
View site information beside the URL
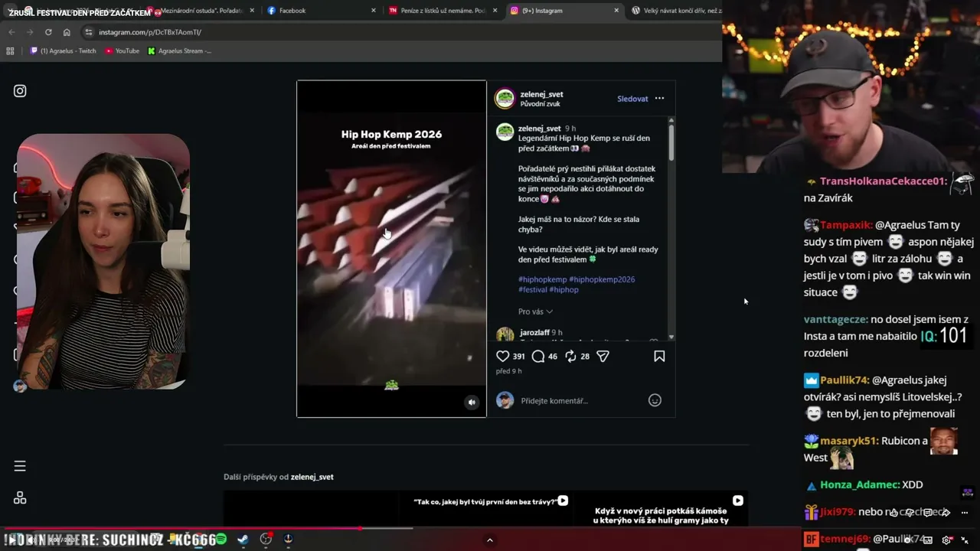[x=88, y=32]
